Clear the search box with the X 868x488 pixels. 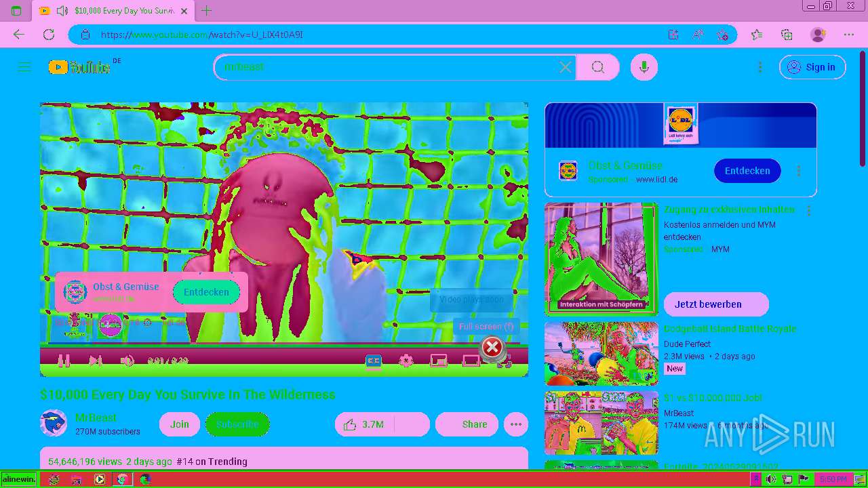coord(565,67)
